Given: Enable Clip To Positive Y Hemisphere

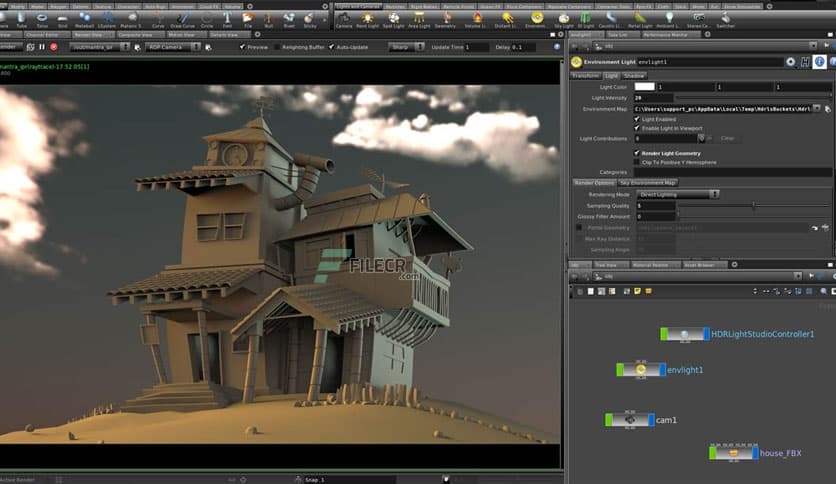Looking at the screenshot, I should (637, 162).
